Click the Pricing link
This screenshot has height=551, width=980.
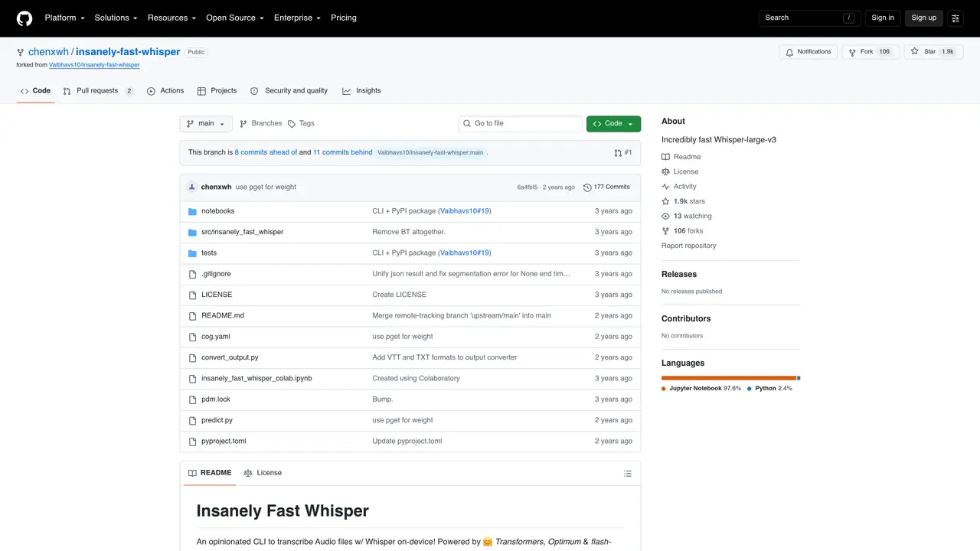344,18
